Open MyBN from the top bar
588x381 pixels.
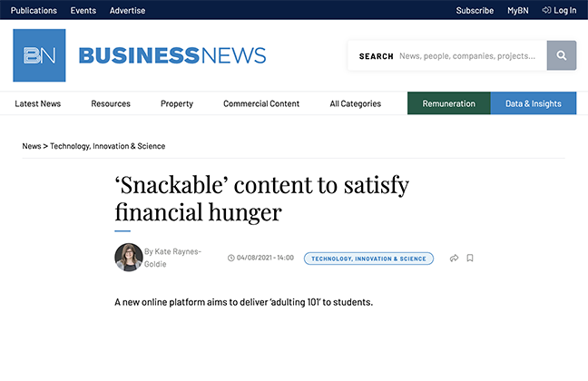pos(518,11)
